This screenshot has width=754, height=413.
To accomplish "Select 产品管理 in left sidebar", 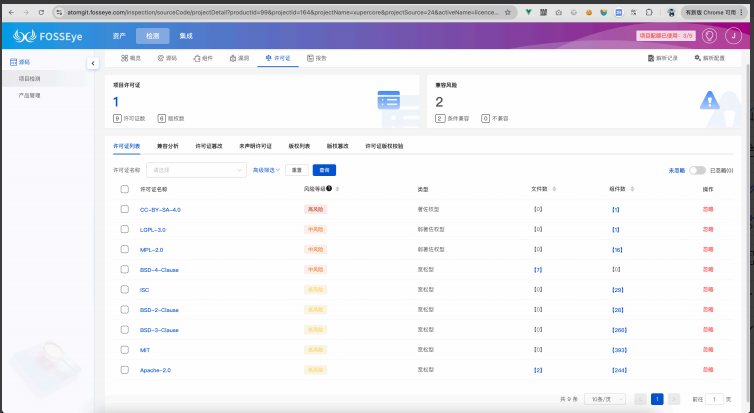I will [x=29, y=95].
